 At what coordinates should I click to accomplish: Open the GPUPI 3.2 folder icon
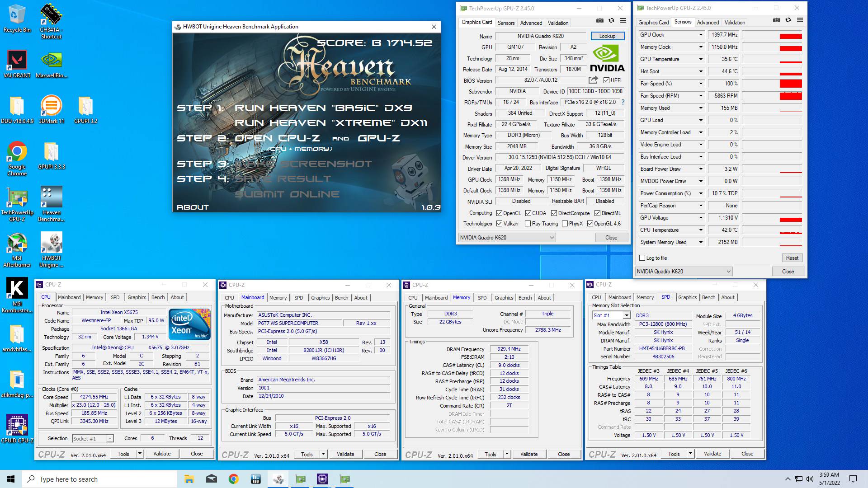click(85, 110)
